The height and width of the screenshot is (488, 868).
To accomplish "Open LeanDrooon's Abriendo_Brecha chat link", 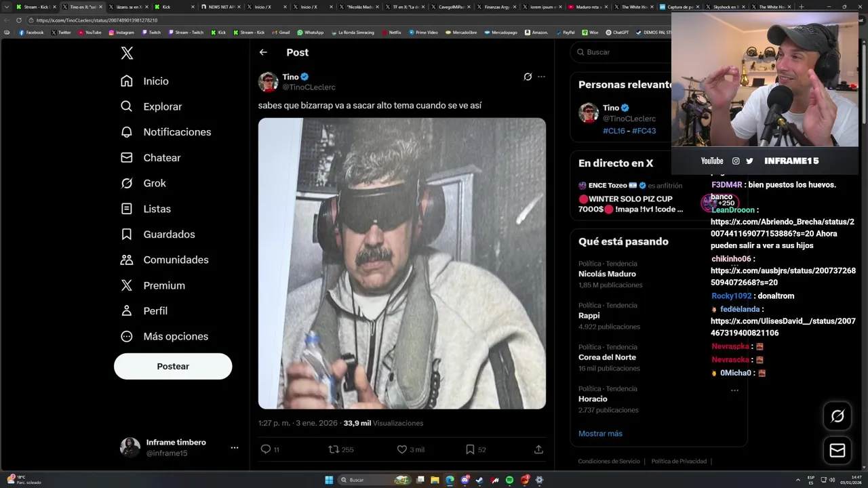I will [x=782, y=228].
